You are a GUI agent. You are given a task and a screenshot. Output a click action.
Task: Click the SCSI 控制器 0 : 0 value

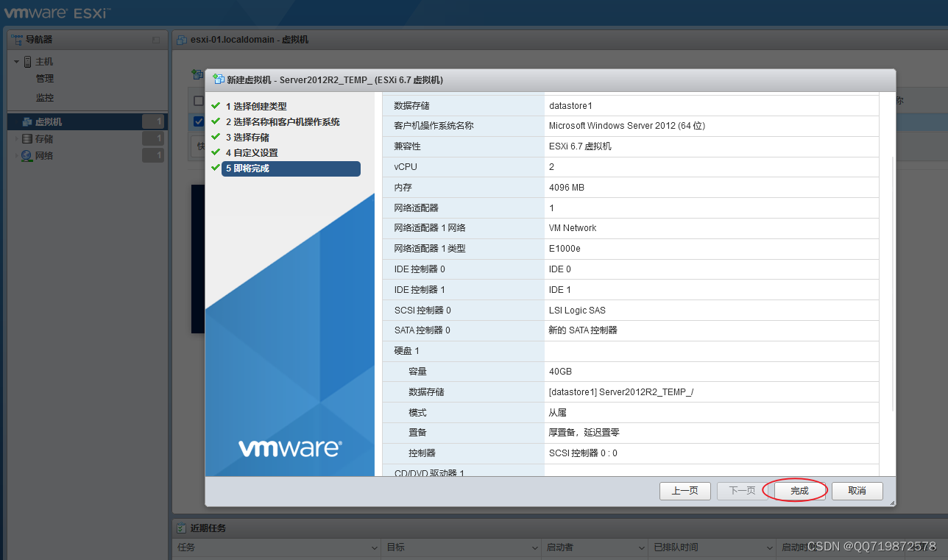[583, 453]
